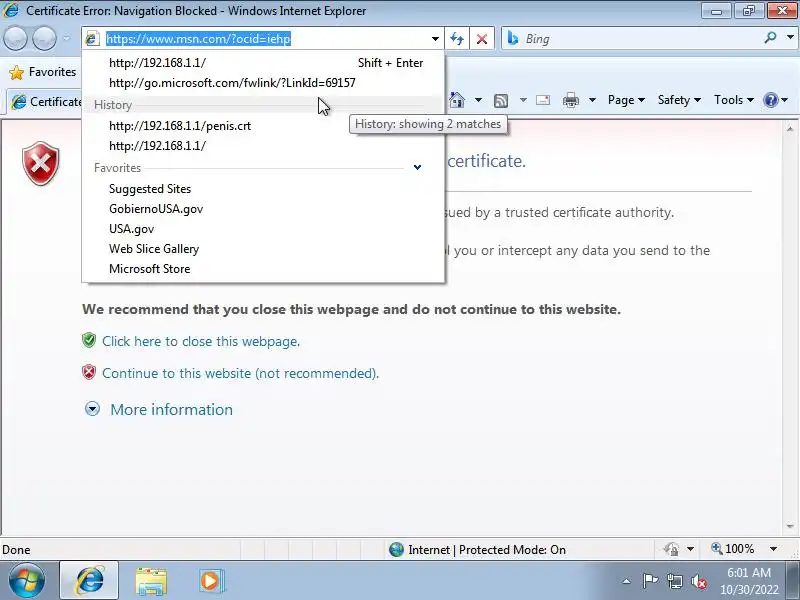Click the Action Center flag icon
This screenshot has height=600, width=800.
[x=649, y=581]
